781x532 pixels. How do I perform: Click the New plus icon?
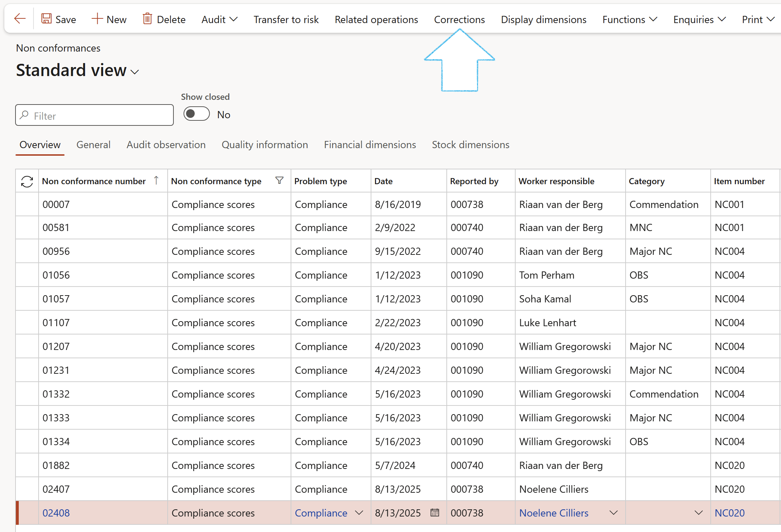pyautogui.click(x=97, y=19)
